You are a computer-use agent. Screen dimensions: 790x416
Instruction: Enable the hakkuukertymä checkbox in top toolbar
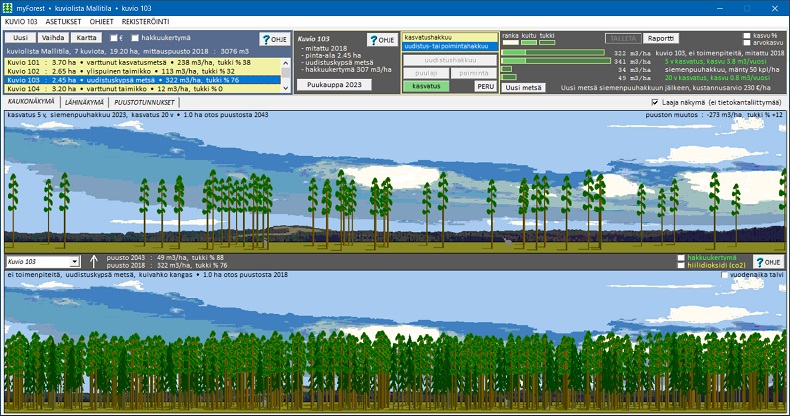(x=134, y=38)
